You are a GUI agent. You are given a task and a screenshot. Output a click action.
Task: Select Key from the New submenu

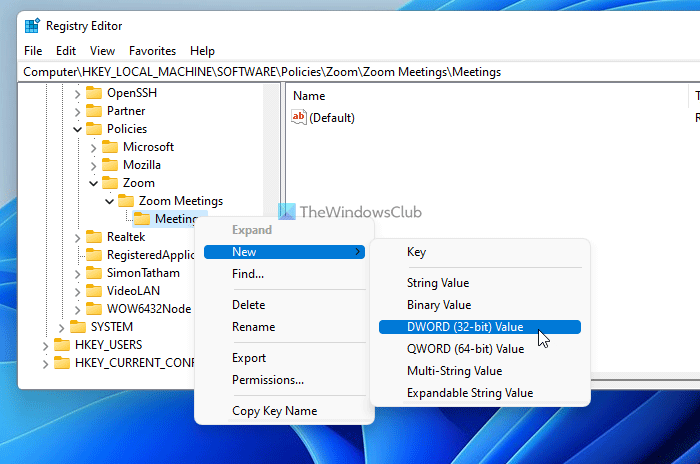[480, 252]
